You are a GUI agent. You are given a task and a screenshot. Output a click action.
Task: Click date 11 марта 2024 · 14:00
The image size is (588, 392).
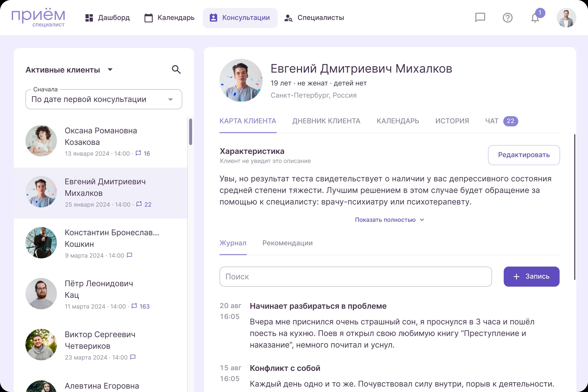[95, 306]
